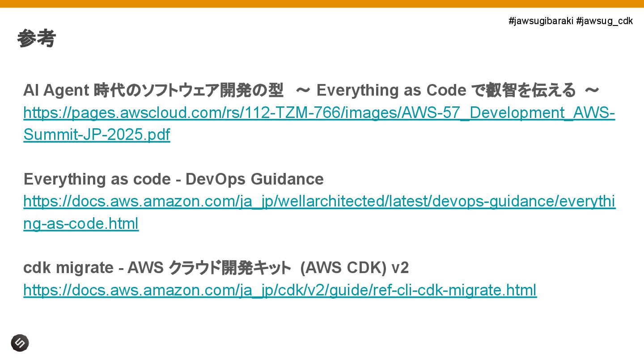Open the ref-cli-cdk-migrate.html docs link
The image size is (644, 362).
280,290
